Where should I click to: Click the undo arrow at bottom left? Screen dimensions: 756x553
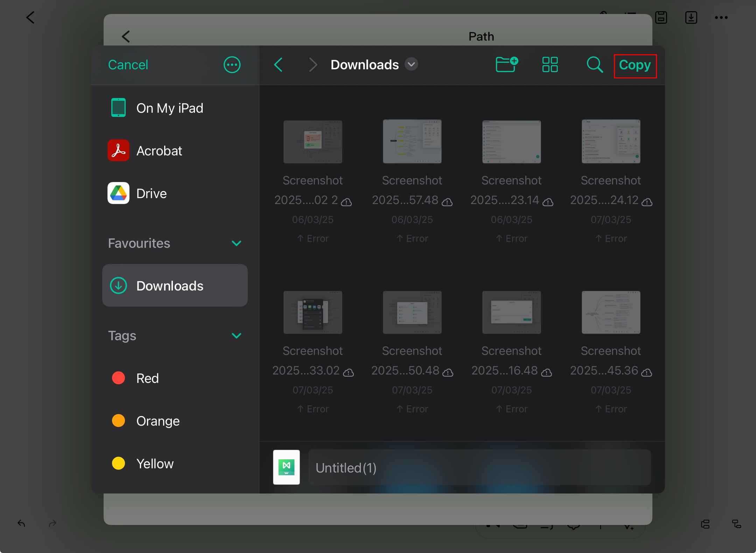pyautogui.click(x=21, y=524)
